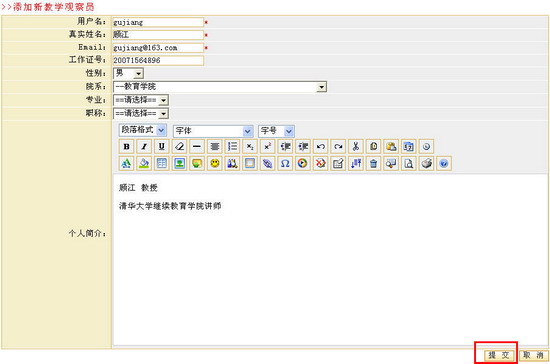Click the 提交 submit button
This screenshot has height=364, width=550.
coord(499,355)
